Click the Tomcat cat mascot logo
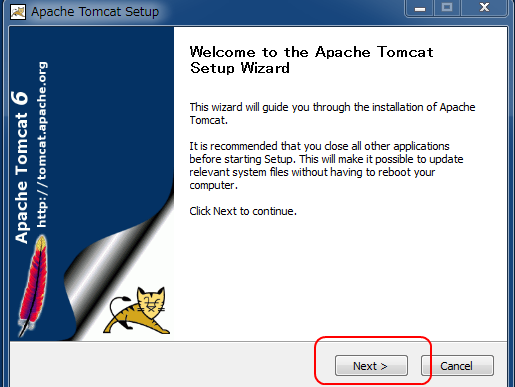Image resolution: width=515 pixels, height=387 pixels. 137,310
